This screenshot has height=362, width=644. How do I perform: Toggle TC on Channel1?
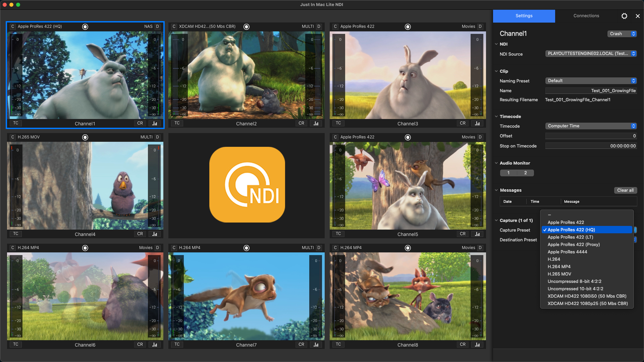click(16, 123)
